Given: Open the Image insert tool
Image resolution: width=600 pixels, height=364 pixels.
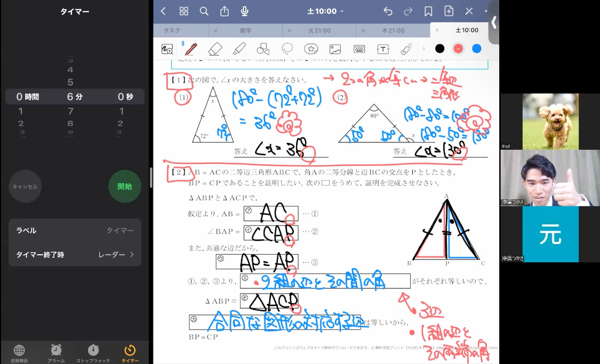Looking at the screenshot, I should pyautogui.click(x=335, y=49).
